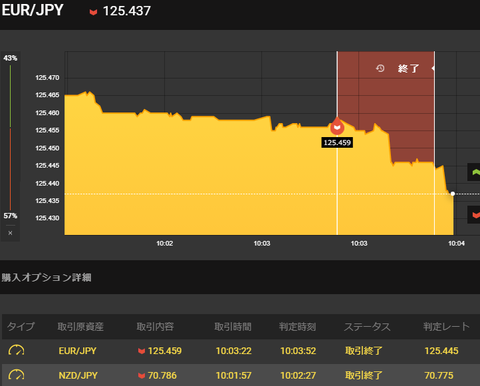The image size is (480, 386).
Task: Click the 125.450 price axis label
Action: [x=47, y=148]
